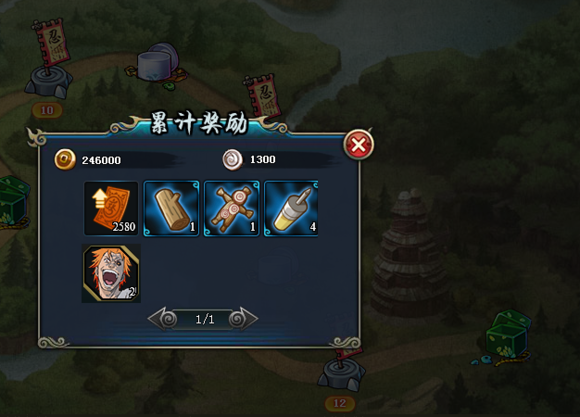The width and height of the screenshot is (580, 417).
Task: Close the cumulative rewards dialog
Action: click(358, 144)
